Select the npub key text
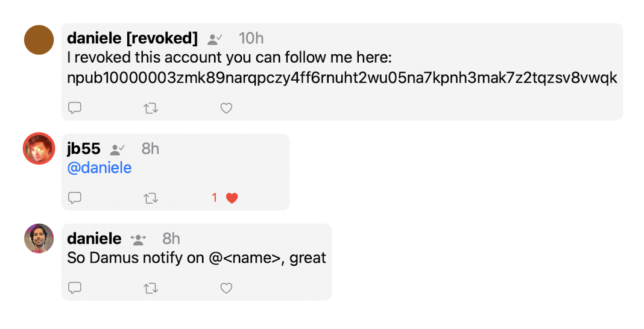This screenshot has width=644, height=329. 342,78
